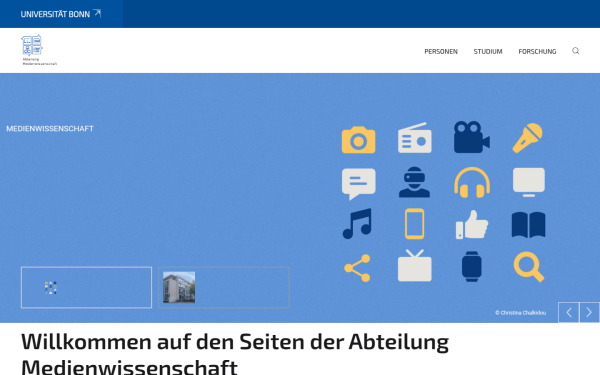Open the Universität Bonn external link
The image size is (600, 375).
[x=61, y=14]
